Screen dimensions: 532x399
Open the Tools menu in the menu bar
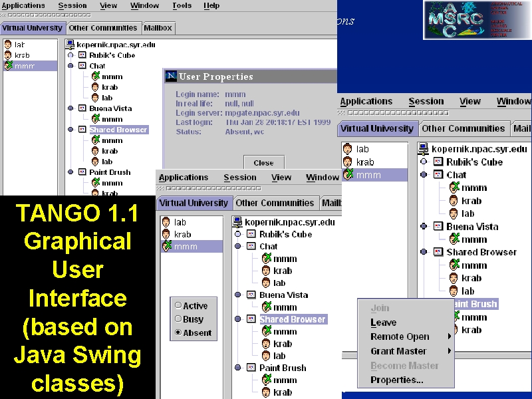182,5
